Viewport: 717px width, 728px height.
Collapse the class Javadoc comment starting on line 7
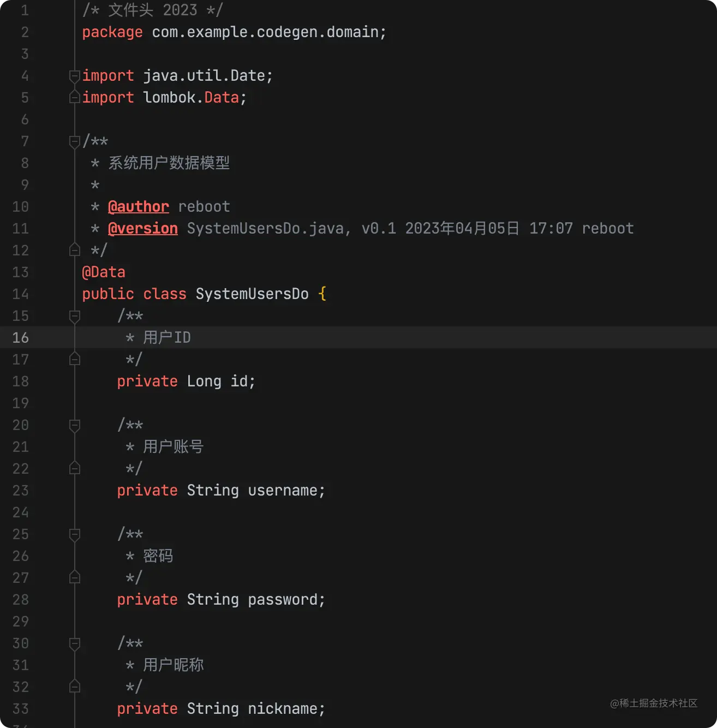[75, 142]
